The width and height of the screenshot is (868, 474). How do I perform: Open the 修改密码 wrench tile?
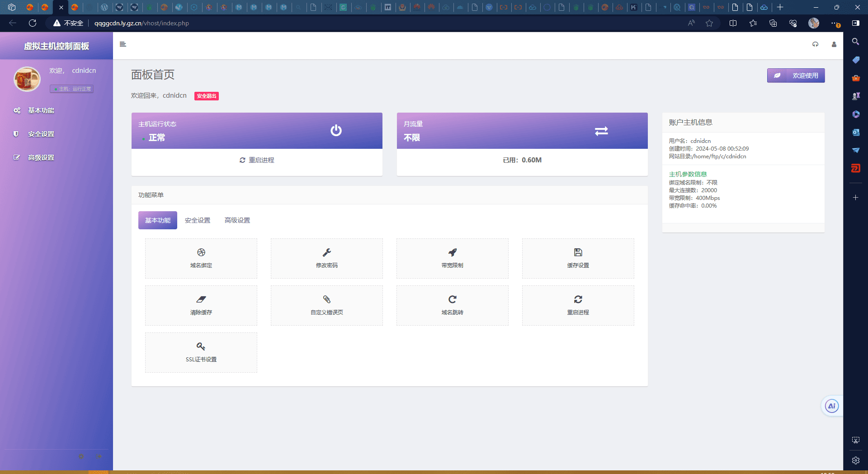[x=326, y=258]
